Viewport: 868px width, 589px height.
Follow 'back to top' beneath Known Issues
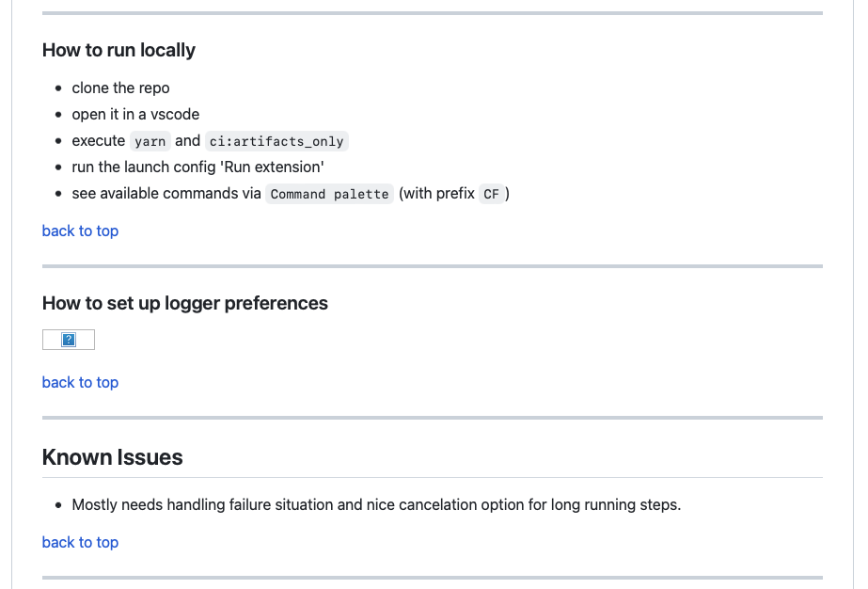(80, 543)
